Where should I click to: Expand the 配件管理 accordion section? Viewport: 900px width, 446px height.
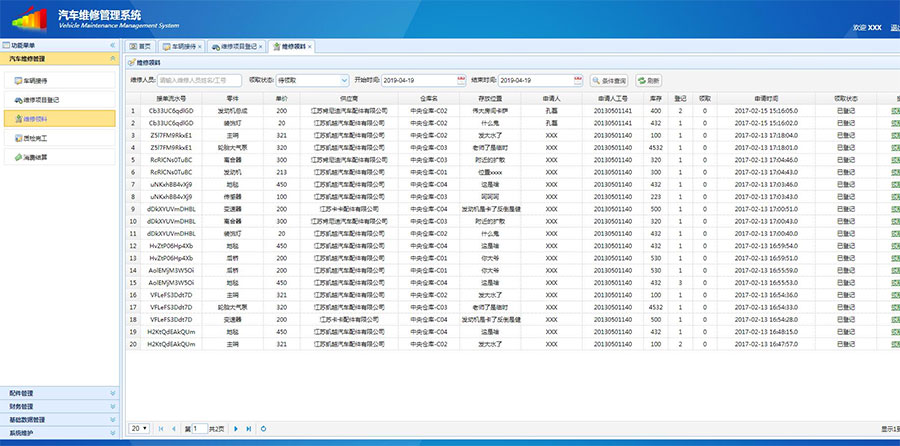pyautogui.click(x=60, y=393)
